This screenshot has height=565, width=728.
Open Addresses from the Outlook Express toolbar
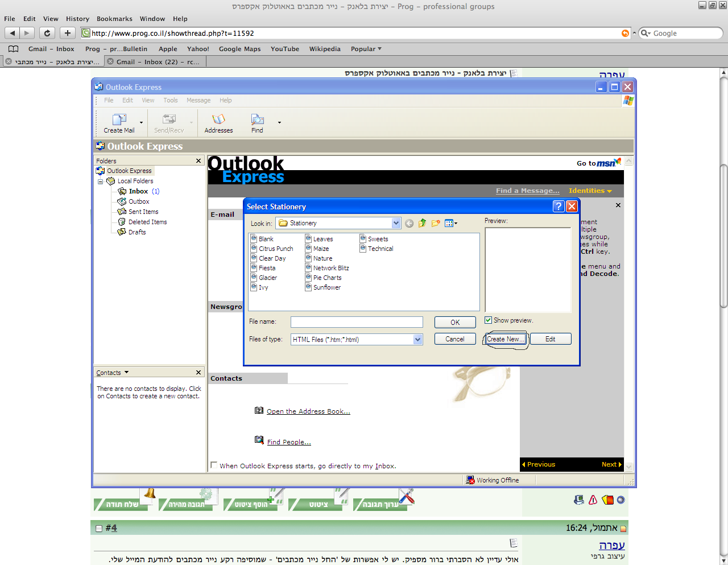tap(218, 123)
